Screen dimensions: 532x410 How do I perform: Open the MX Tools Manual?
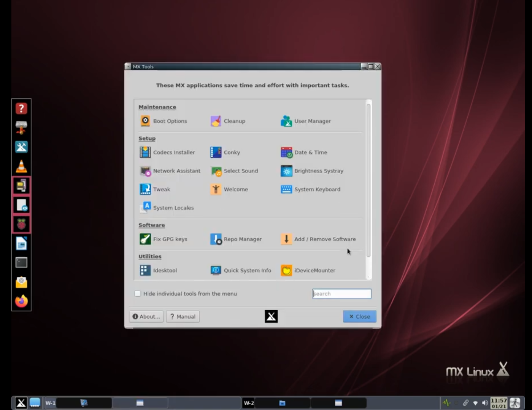(183, 316)
